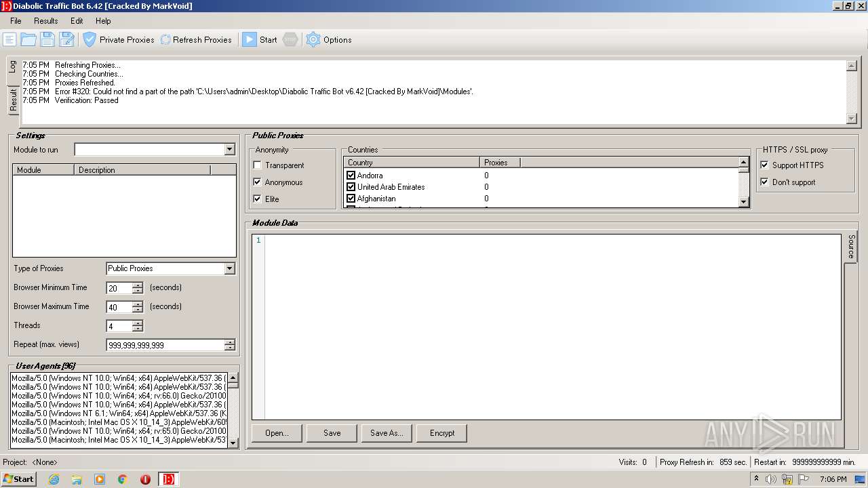Click the Save button under Module Data
Screen dimensions: 868x488
[332, 433]
